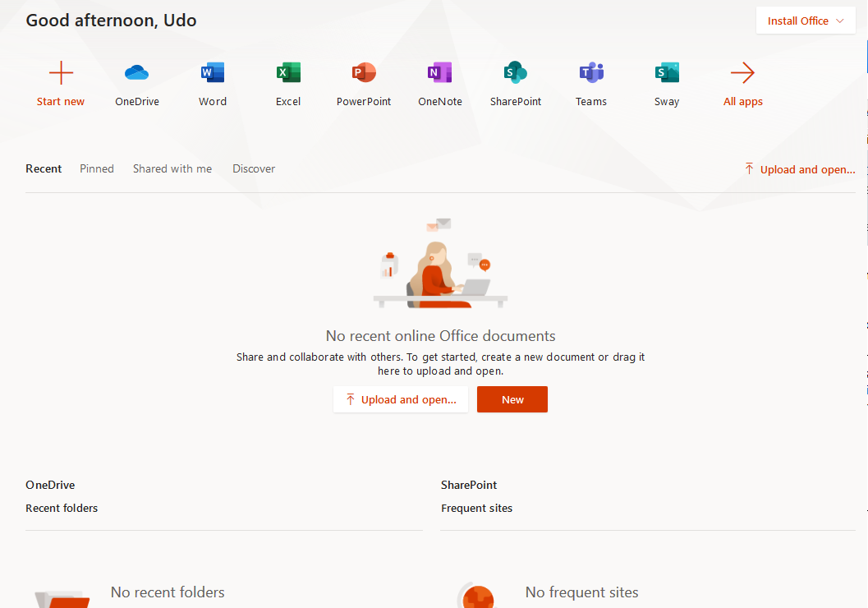
Task: Click Upload and open link at top right
Action: point(800,169)
